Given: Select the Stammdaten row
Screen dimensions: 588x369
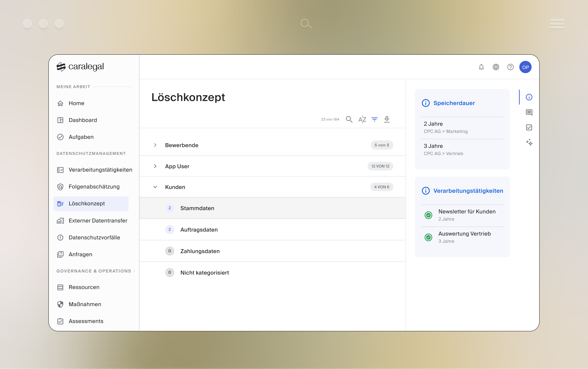Looking at the screenshot, I should pyautogui.click(x=272, y=208).
